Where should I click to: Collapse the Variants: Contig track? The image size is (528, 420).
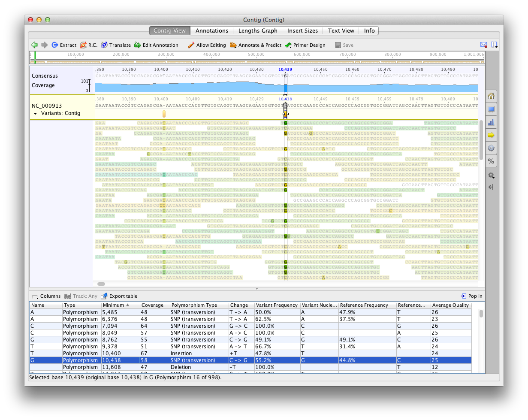(x=35, y=114)
